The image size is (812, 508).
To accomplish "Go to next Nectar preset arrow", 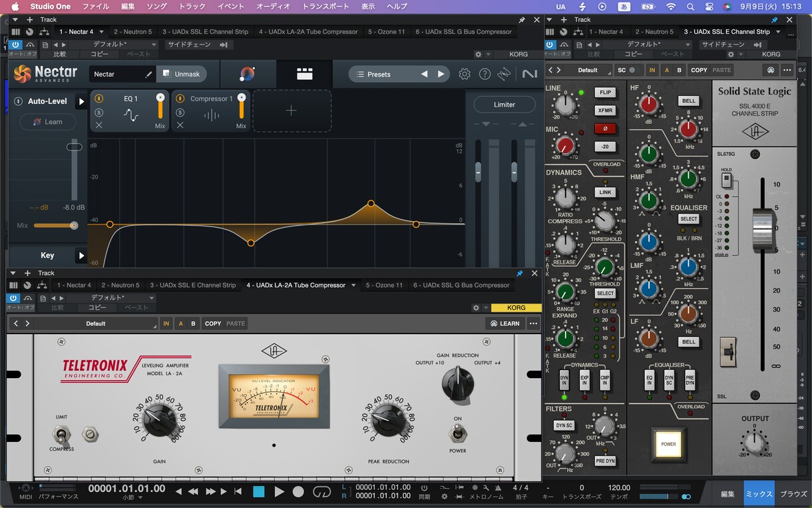I will coord(441,74).
